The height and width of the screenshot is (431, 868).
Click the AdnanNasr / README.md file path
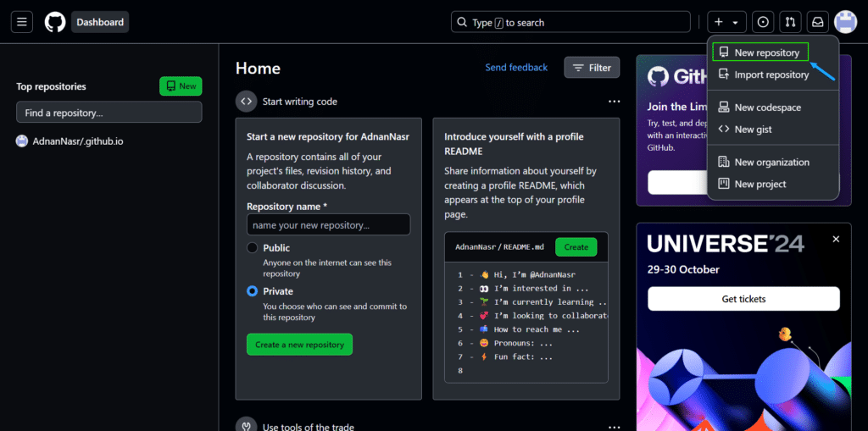[498, 246]
